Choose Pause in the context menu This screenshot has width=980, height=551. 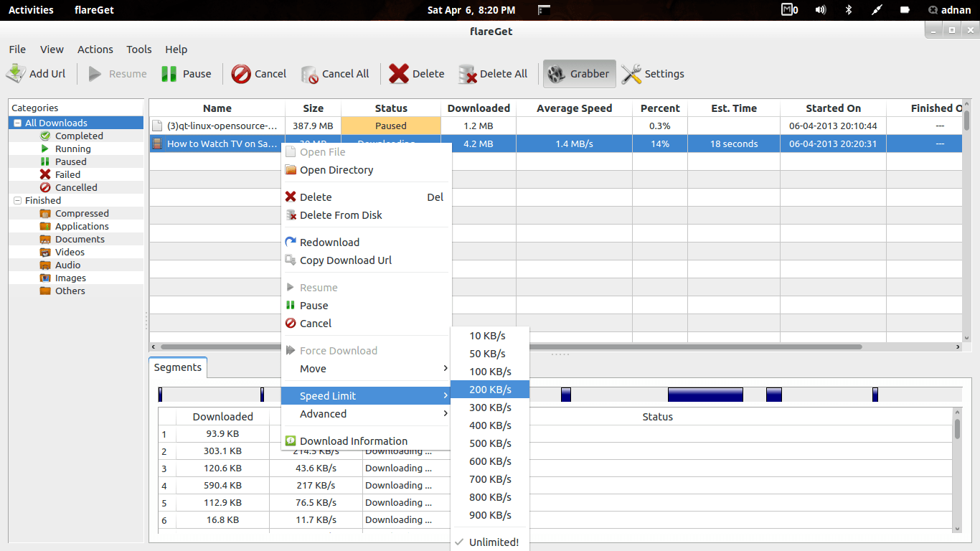click(366, 306)
